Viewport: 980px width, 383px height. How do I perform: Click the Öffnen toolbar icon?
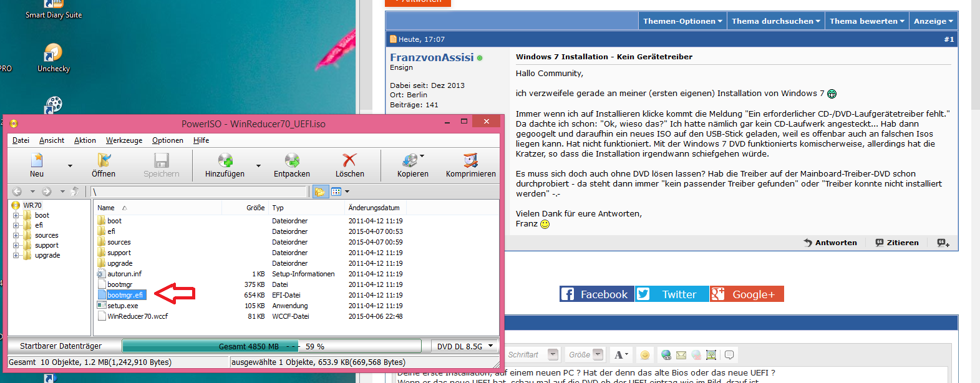click(x=104, y=161)
